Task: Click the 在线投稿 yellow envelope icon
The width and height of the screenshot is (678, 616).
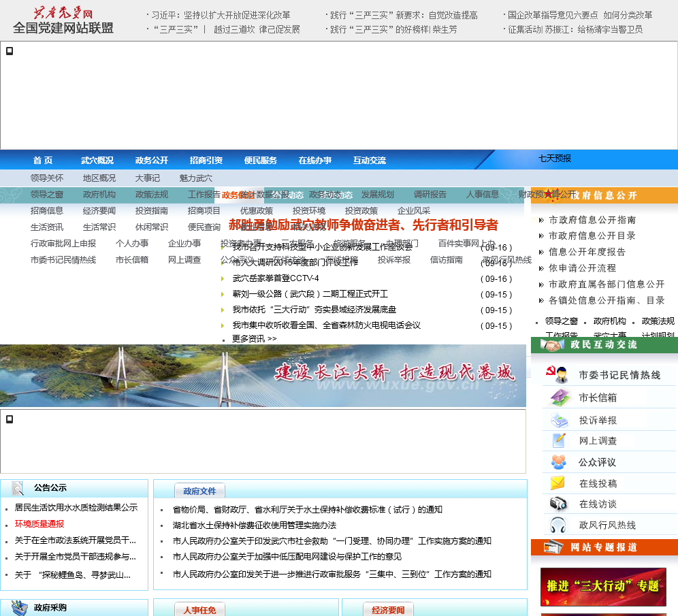Action: pyautogui.click(x=558, y=483)
